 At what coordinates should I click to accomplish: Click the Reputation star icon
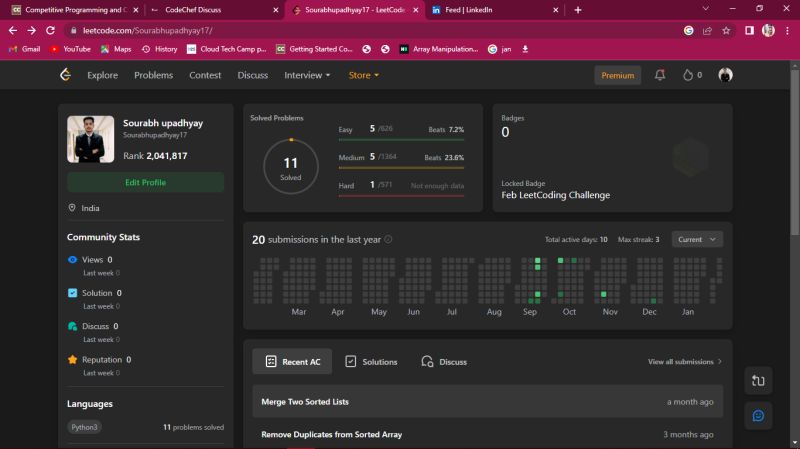click(x=72, y=360)
